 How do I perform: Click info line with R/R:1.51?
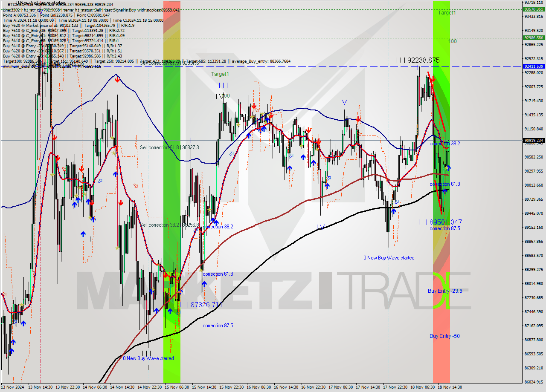[x=62, y=51]
